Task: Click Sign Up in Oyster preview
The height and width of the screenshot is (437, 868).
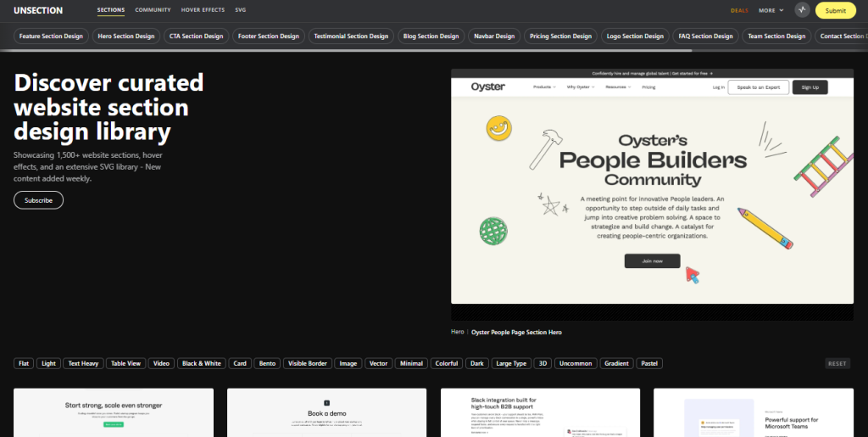Action: pos(810,87)
